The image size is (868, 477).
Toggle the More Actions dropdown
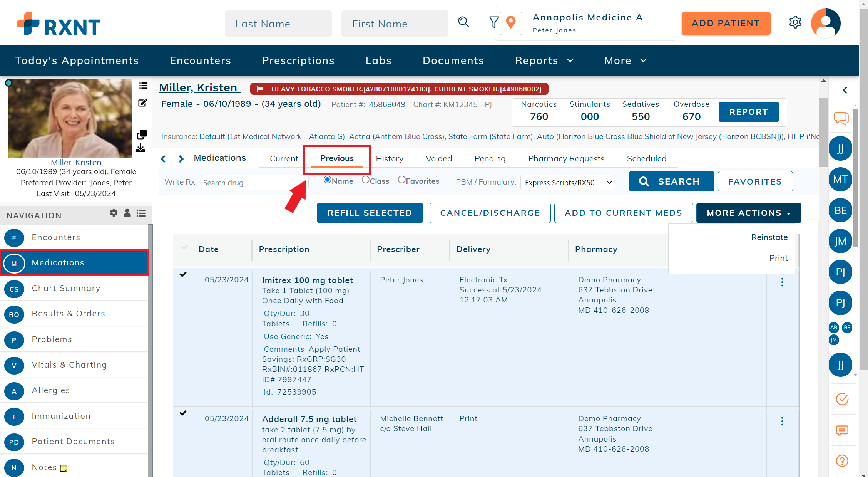[x=749, y=213]
